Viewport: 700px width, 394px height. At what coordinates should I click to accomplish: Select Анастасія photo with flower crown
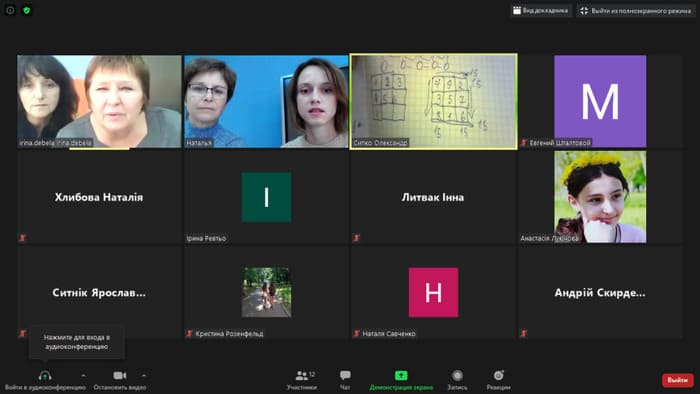pos(600,197)
